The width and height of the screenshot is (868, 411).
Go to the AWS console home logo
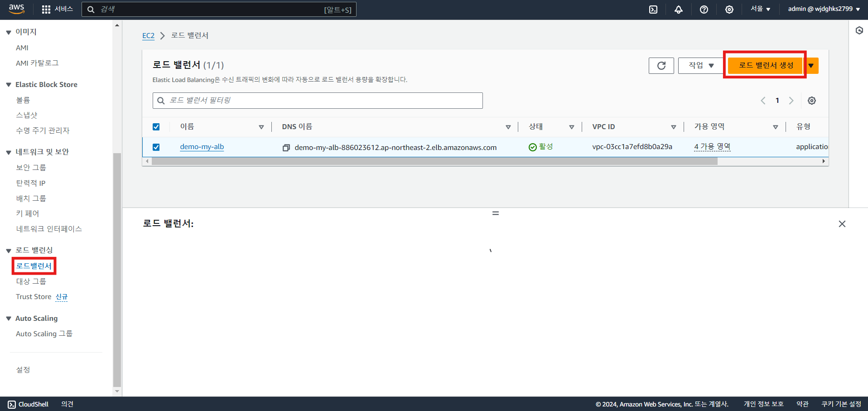pos(17,9)
